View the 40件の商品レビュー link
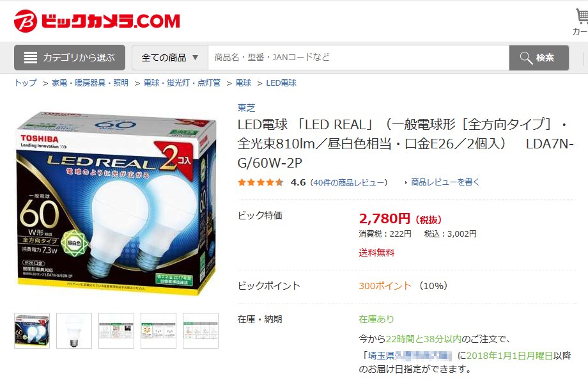 (x=349, y=183)
